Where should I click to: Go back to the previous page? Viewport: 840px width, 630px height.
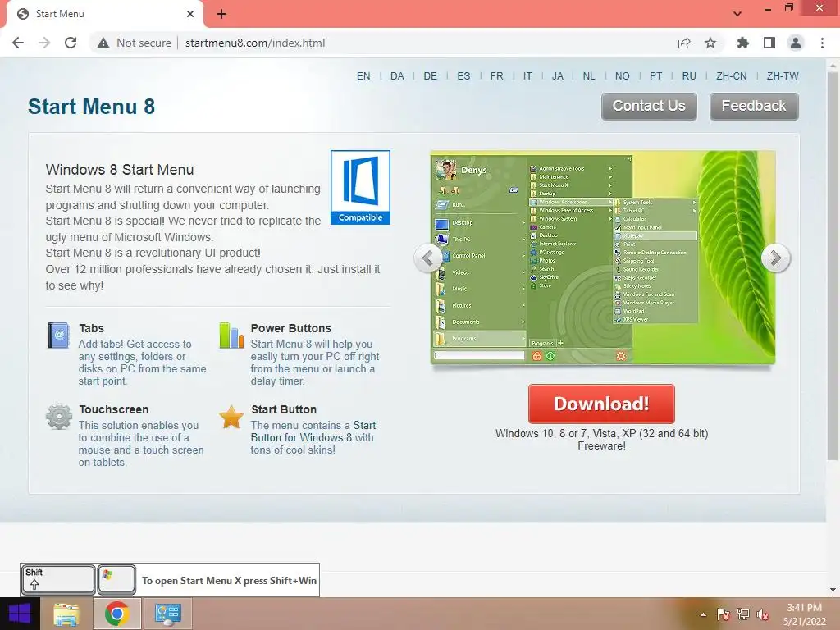18,43
